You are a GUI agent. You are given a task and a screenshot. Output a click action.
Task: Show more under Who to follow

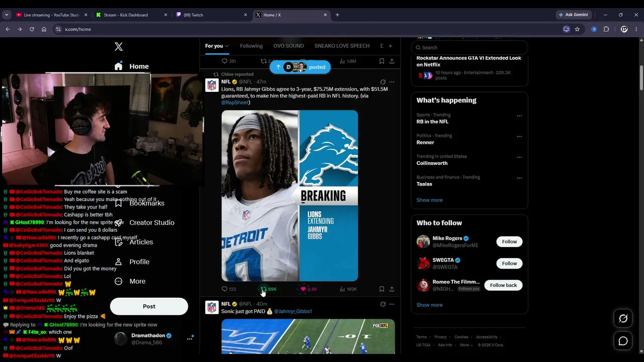pos(430,305)
